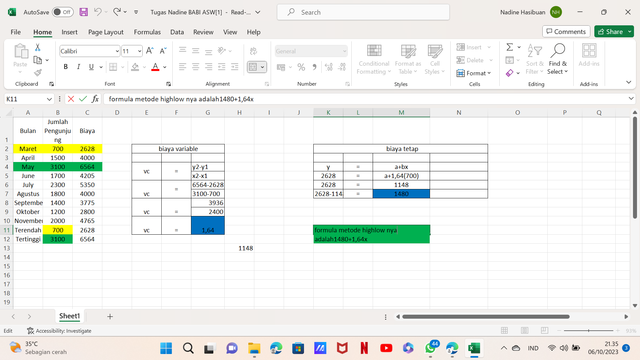Click the zoom slider in the status bar
Screen dimensions: 640x360
588,330
